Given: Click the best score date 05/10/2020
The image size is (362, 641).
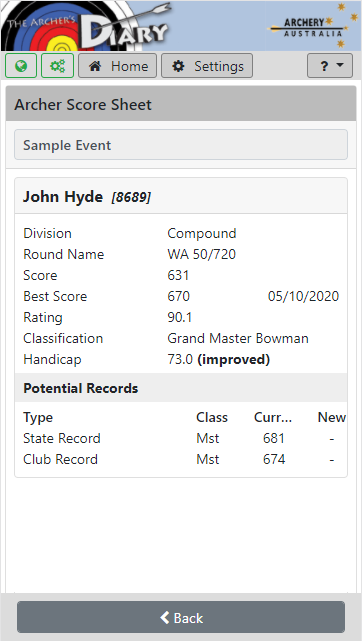Looking at the screenshot, I should (303, 296).
